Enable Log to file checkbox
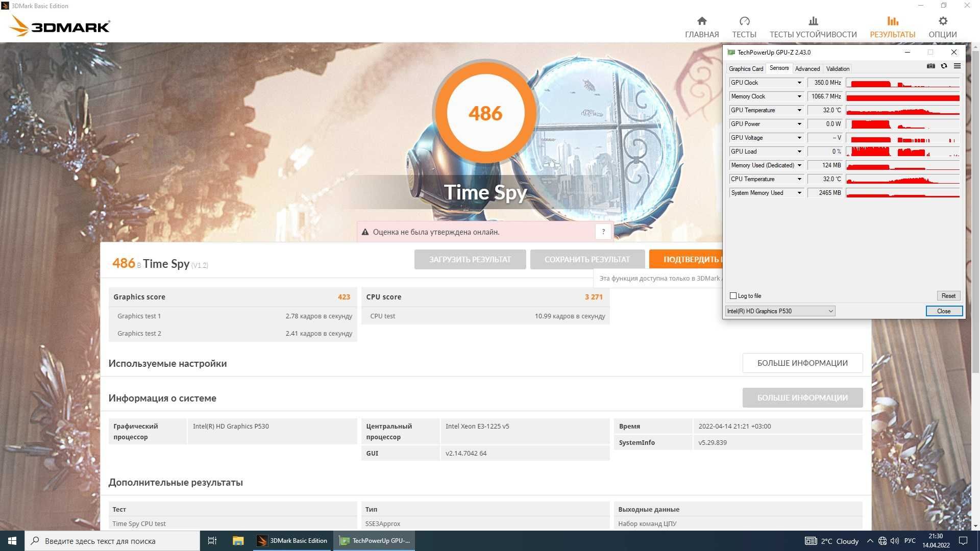Viewport: 980px width, 551px height. coord(733,296)
